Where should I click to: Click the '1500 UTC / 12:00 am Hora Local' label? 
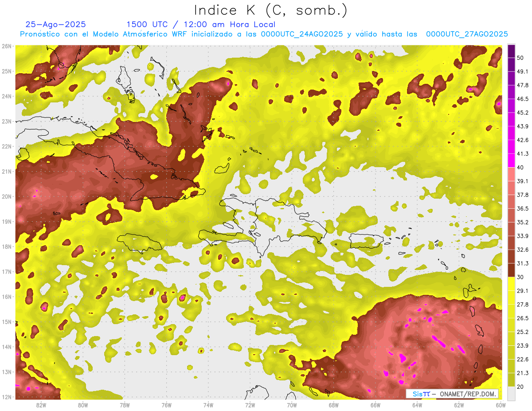201,25
